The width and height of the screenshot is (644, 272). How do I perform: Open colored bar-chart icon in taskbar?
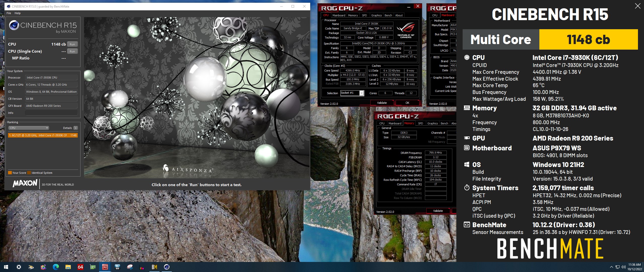tap(142, 267)
